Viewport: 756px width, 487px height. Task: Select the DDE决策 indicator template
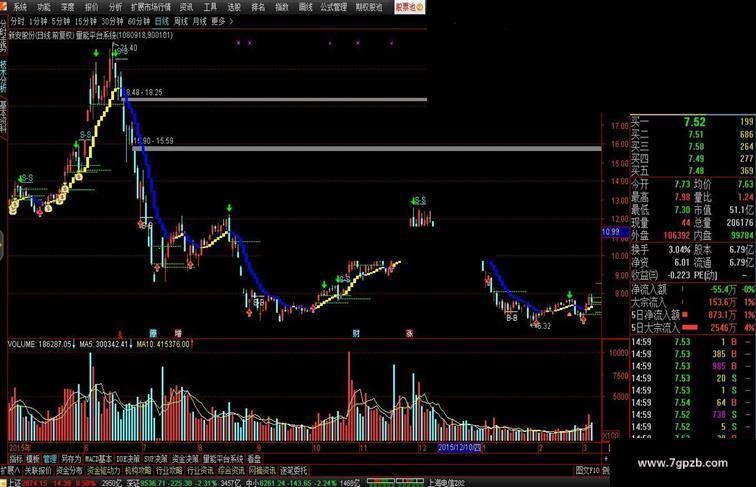[128, 459]
